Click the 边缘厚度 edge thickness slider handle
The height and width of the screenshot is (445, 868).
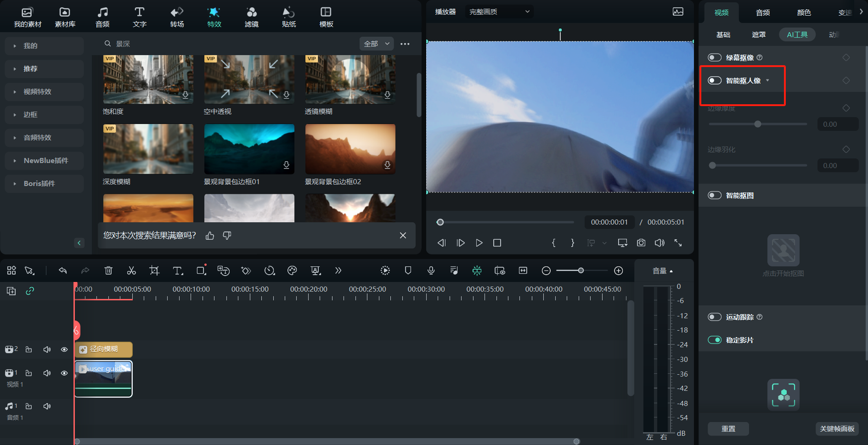[758, 124]
